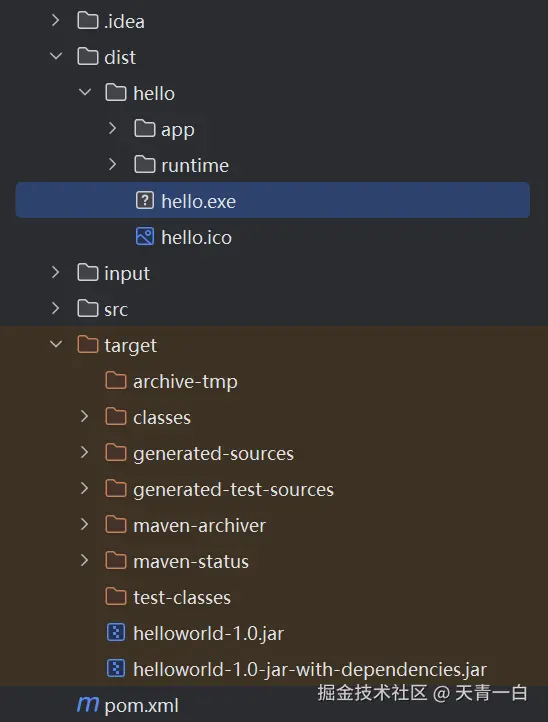Click the hello.ico image file icon

145,237
